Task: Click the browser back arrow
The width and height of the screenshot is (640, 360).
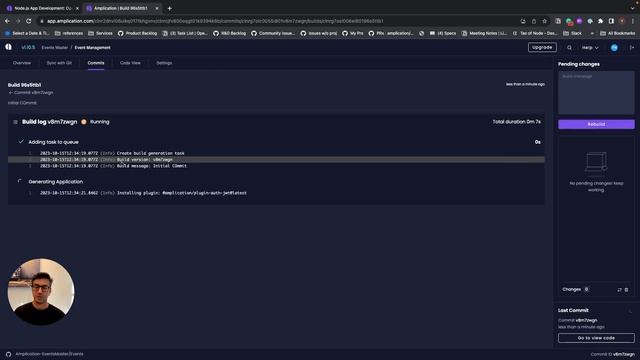Action: point(7,21)
